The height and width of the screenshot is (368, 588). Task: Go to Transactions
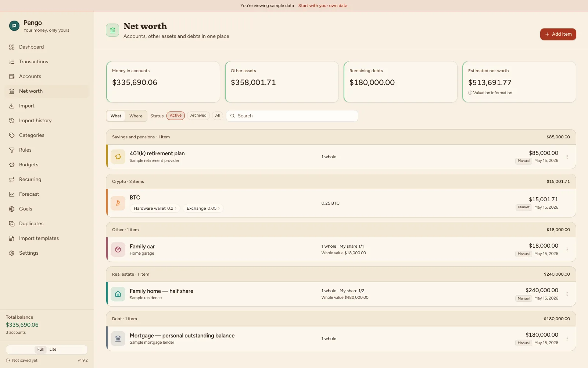pyautogui.click(x=47, y=62)
